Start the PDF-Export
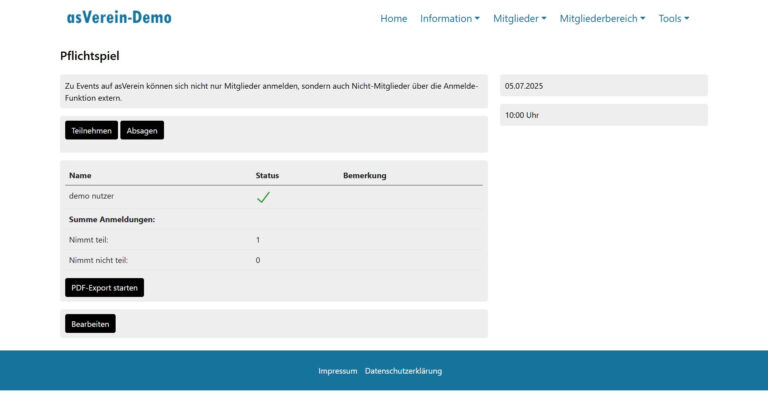Viewport: 768px width, 396px height. (x=104, y=288)
